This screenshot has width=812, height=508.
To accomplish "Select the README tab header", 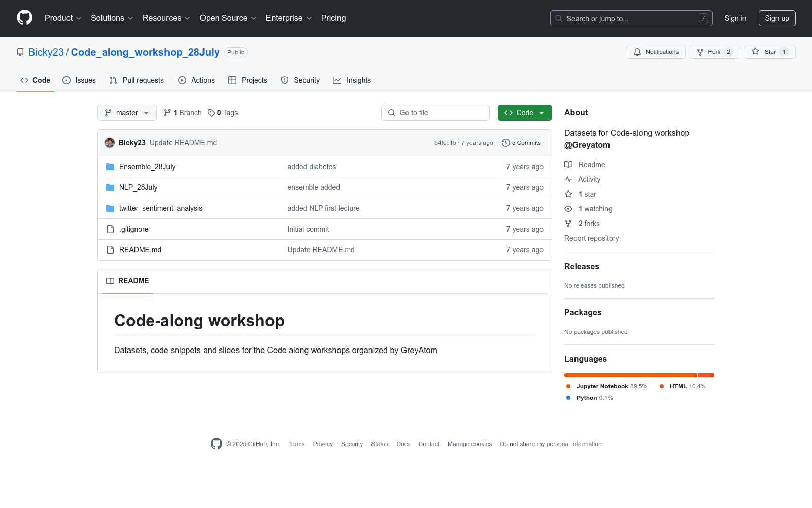I will click(127, 281).
